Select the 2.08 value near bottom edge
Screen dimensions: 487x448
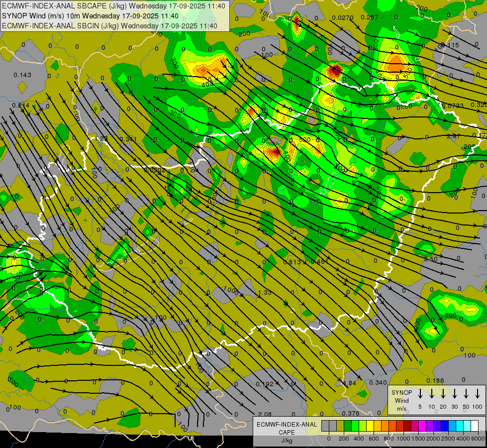(x=265, y=414)
